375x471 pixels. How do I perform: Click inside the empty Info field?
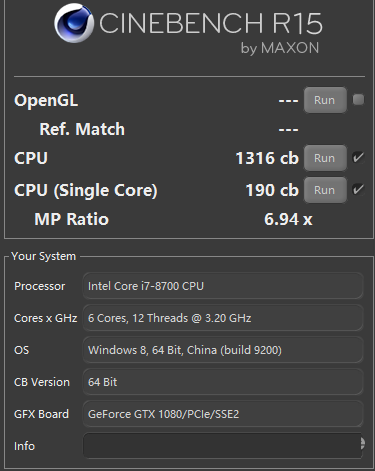tap(222, 446)
